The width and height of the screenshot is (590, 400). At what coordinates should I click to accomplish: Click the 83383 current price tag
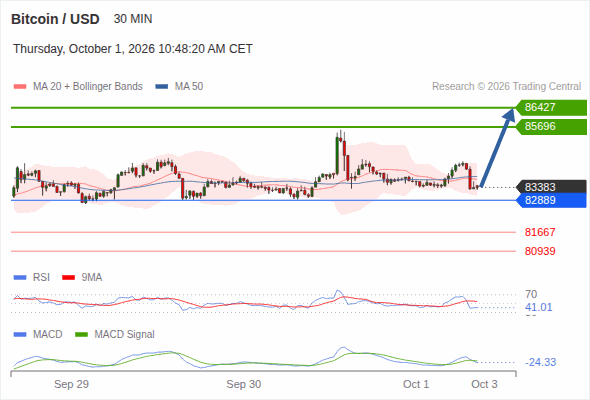pos(551,187)
